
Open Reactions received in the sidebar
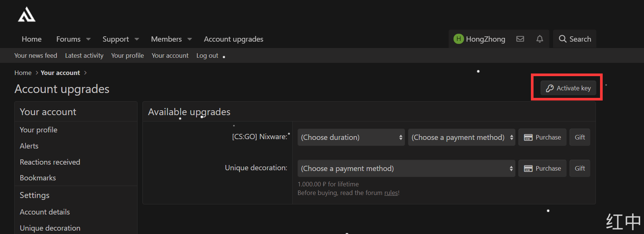point(50,162)
